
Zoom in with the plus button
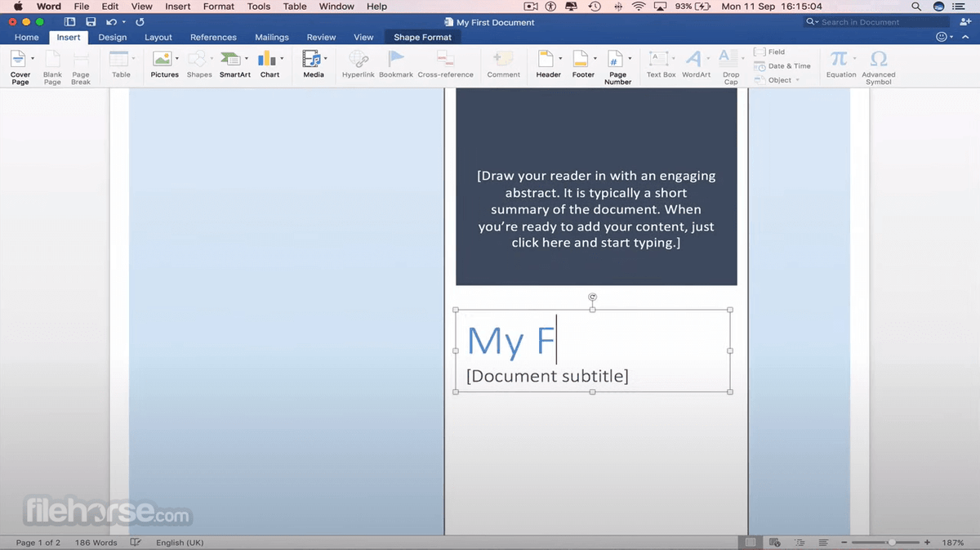click(927, 543)
